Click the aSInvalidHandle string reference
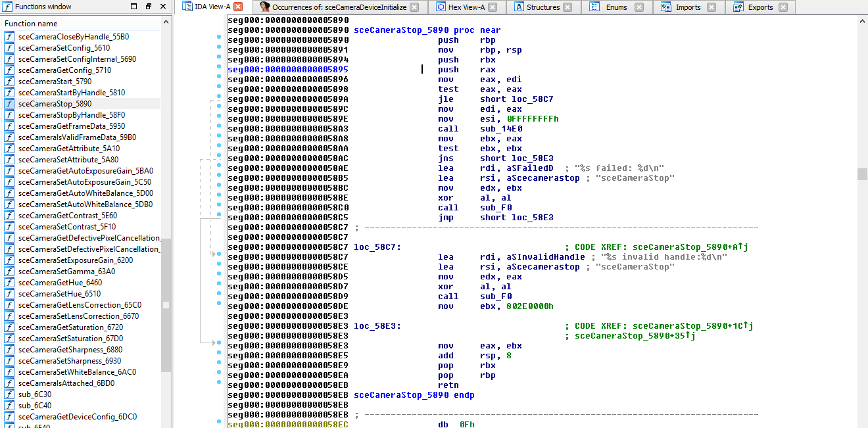This screenshot has width=868, height=428. click(546, 257)
